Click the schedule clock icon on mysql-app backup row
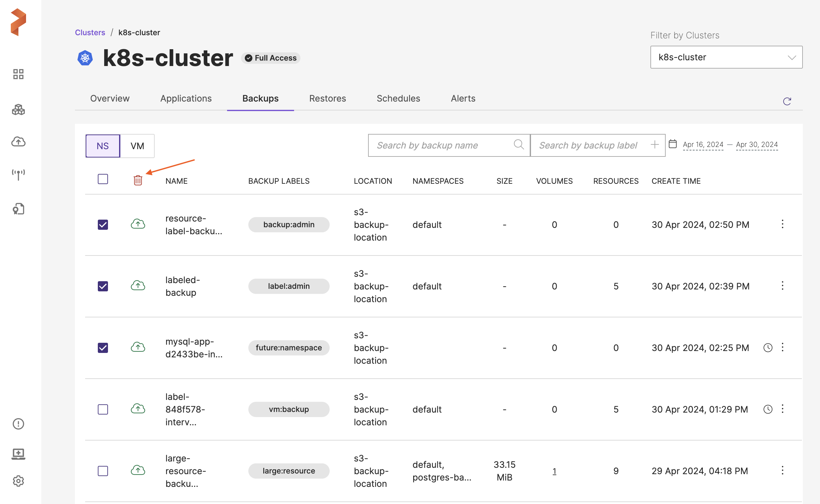The height and width of the screenshot is (504, 820). coord(768,348)
